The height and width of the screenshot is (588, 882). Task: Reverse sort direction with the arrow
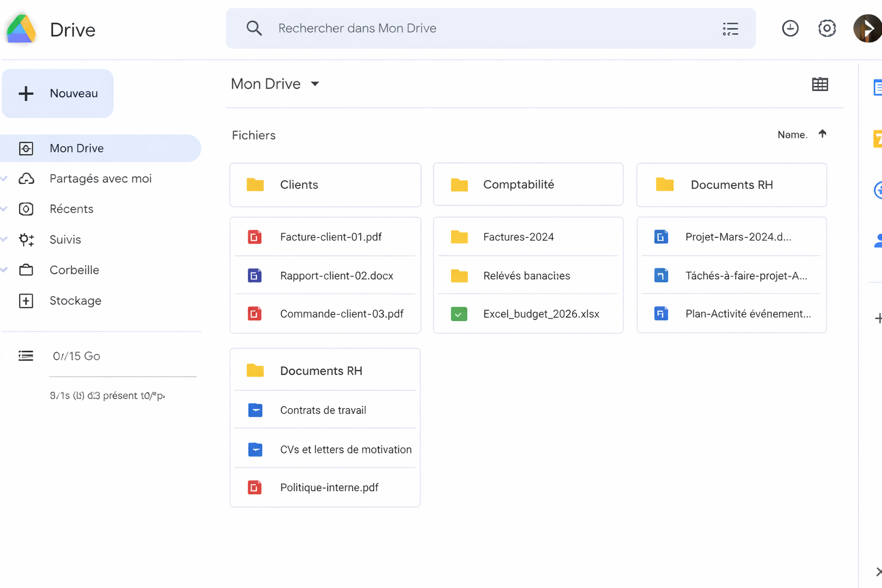[822, 134]
